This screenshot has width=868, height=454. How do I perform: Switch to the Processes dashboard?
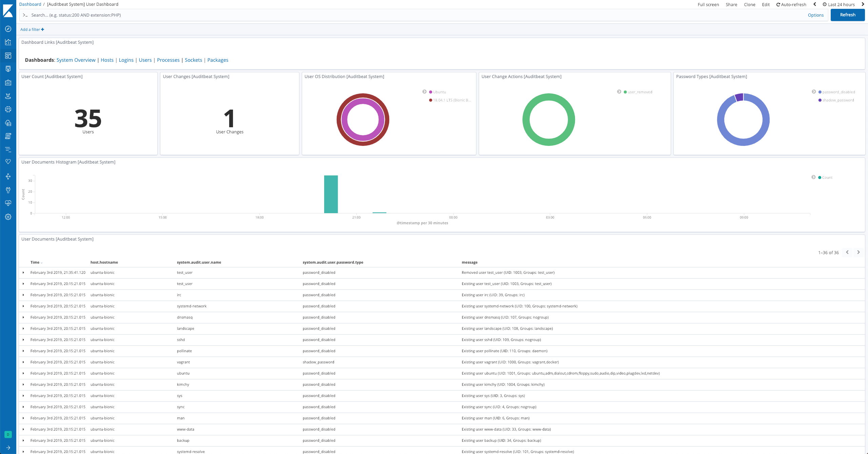pyautogui.click(x=168, y=60)
